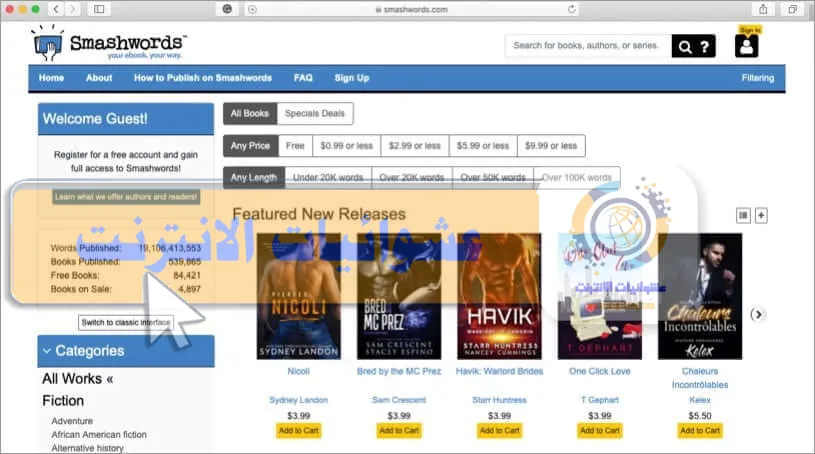Add Havik: Warlord Brides to cart
Image resolution: width=815 pixels, height=454 pixels.
tap(499, 431)
